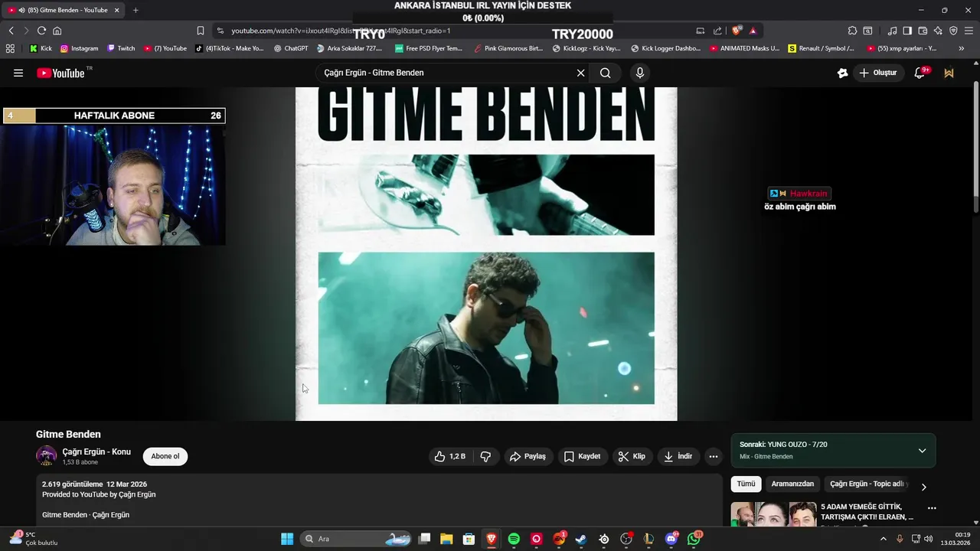Expand the Mix - Gitme Benden playlist chevron
Screen dimensions: 980x551
point(922,451)
